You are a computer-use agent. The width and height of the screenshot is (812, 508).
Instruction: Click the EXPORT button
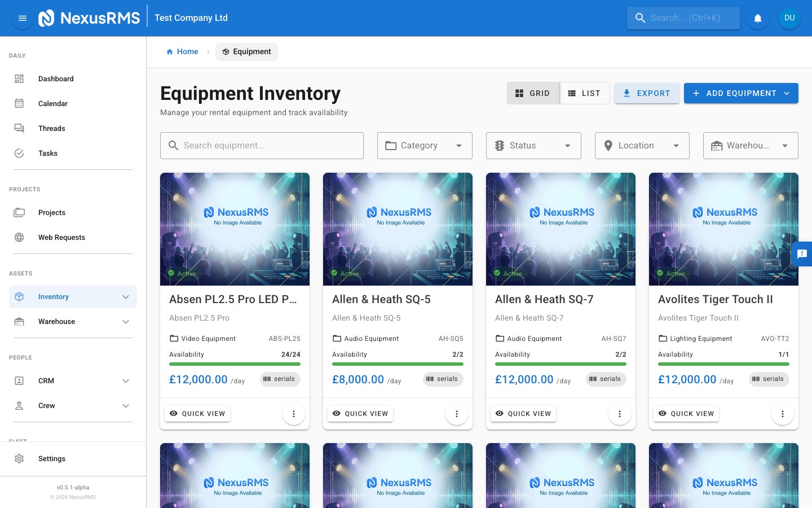[x=647, y=93]
